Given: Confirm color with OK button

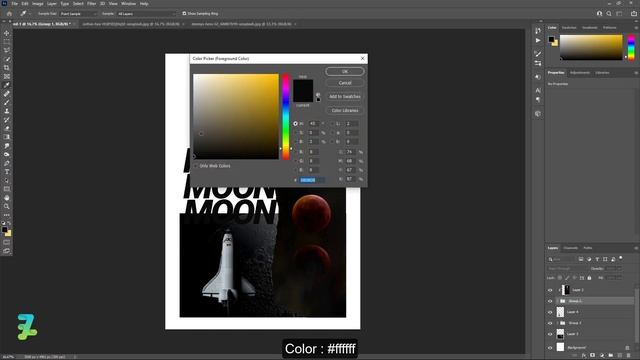Looking at the screenshot, I should (345, 71).
